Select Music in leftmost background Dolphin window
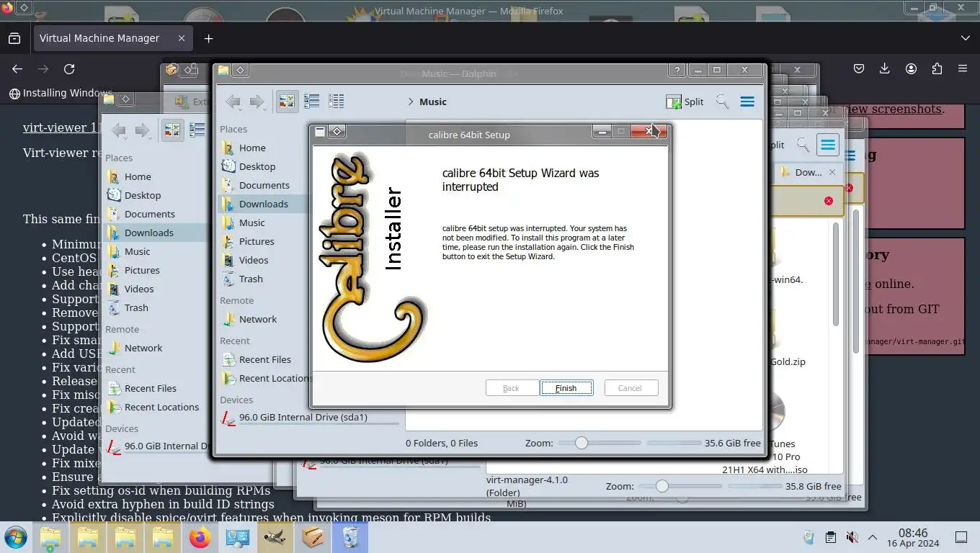Screen dimensions: 980x553 (137, 251)
